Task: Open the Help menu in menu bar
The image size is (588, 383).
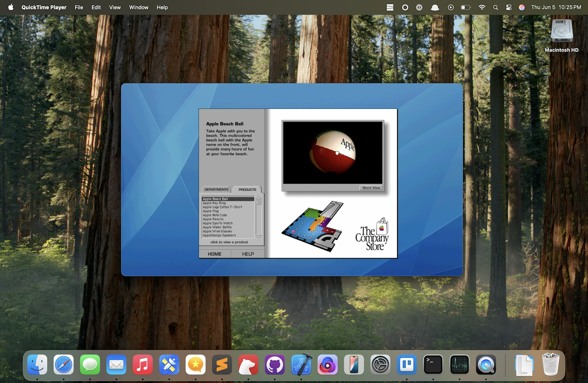Action: 162,7
